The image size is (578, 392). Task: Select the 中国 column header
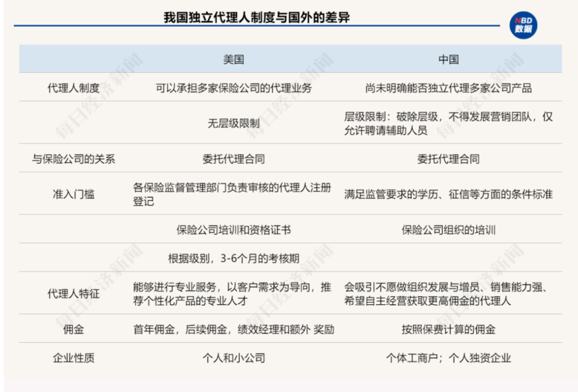(449, 60)
